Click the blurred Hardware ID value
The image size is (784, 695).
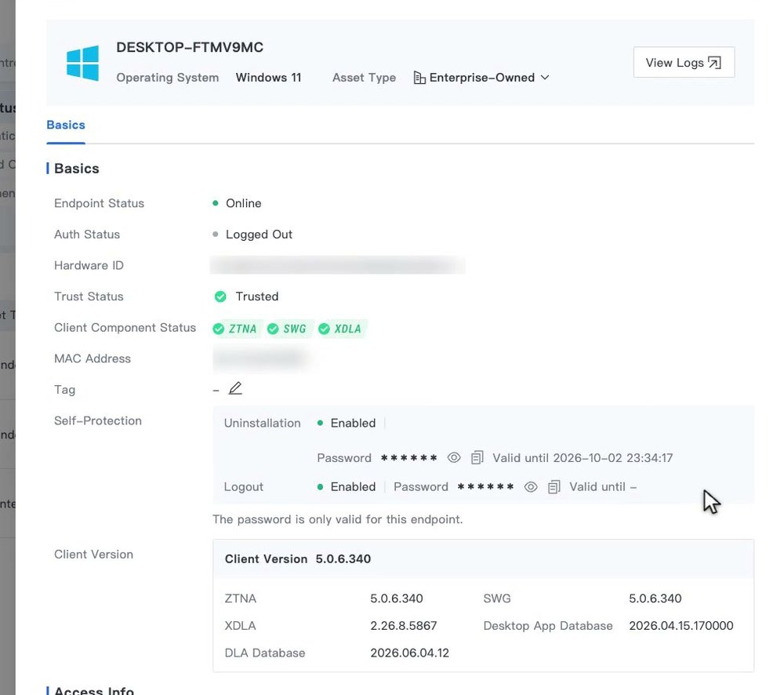[x=337, y=264]
